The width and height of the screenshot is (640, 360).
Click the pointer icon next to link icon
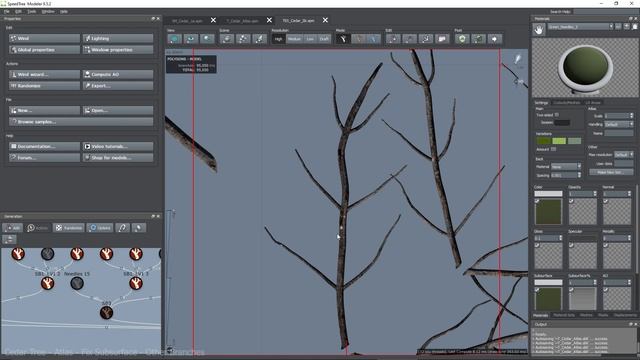(x=139, y=228)
